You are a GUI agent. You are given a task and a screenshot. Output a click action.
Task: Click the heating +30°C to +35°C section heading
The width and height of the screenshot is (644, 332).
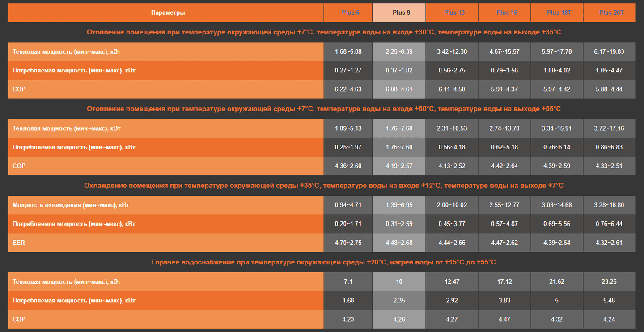click(x=323, y=32)
